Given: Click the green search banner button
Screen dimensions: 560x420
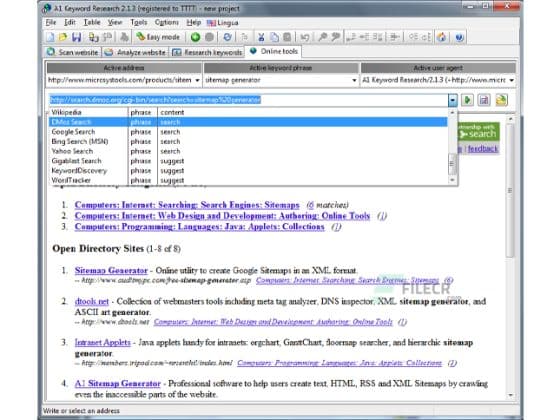Looking at the screenshot, I should coord(479,132).
